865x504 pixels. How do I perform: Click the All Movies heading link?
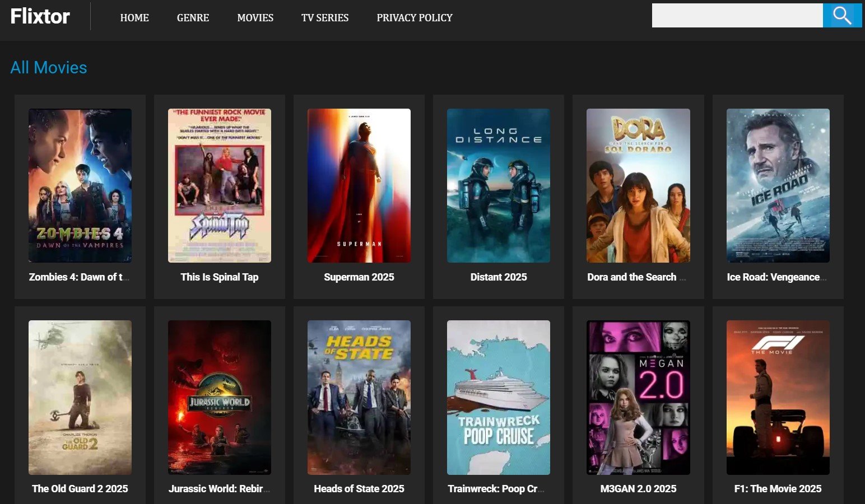coord(49,68)
